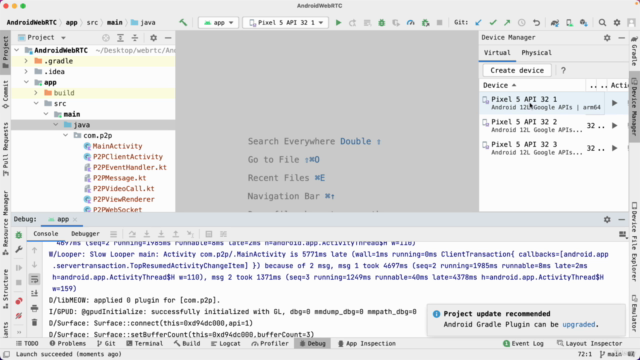This screenshot has height=360, width=640.
Task: Open the Event Log
Action: pos(523,344)
